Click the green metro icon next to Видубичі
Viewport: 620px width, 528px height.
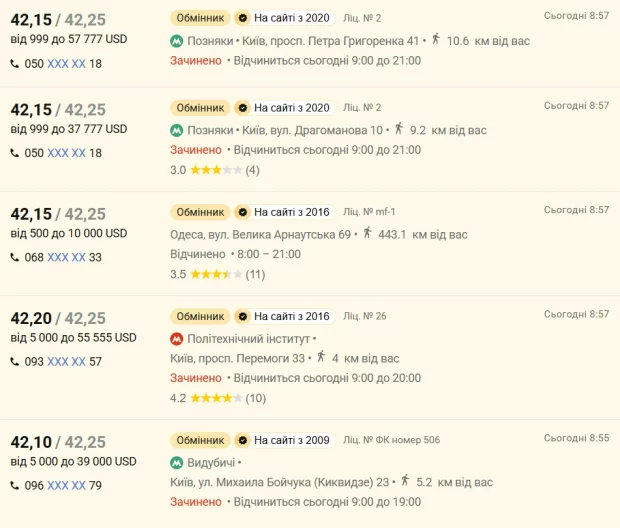(x=177, y=463)
